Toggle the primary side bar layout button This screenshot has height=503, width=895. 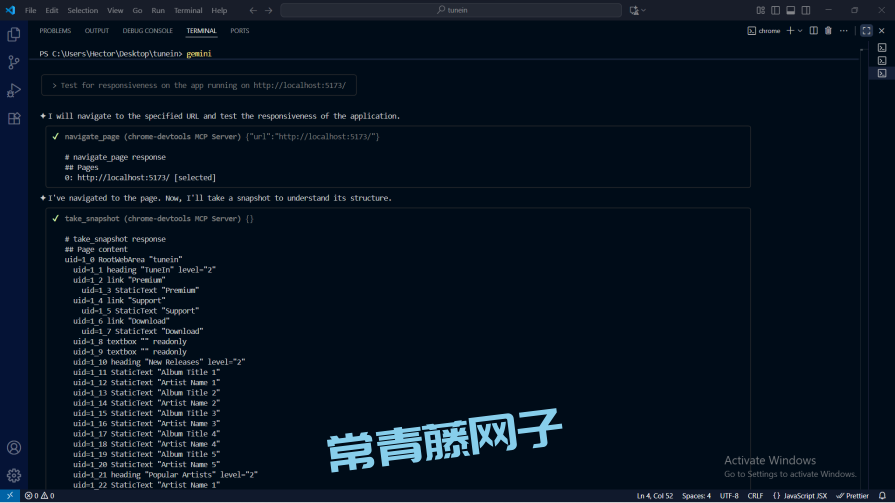pos(775,10)
